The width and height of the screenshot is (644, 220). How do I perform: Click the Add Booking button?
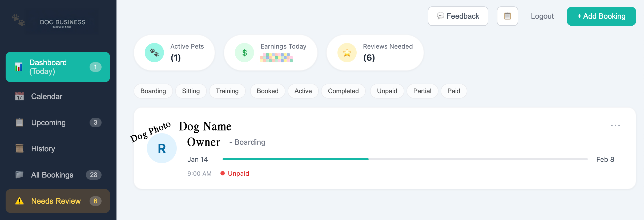601,16
